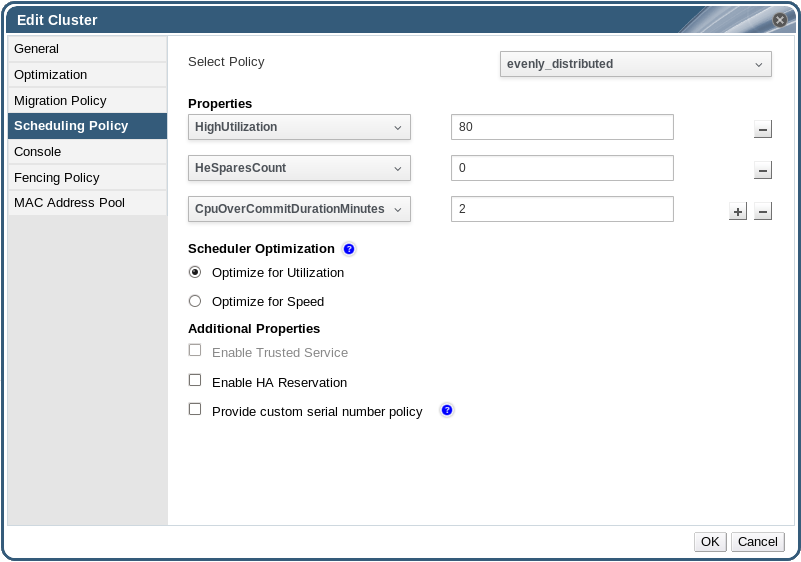801x562 pixels.
Task: Remove the CpuOverCommitDurationMinutes property row
Action: 762,211
